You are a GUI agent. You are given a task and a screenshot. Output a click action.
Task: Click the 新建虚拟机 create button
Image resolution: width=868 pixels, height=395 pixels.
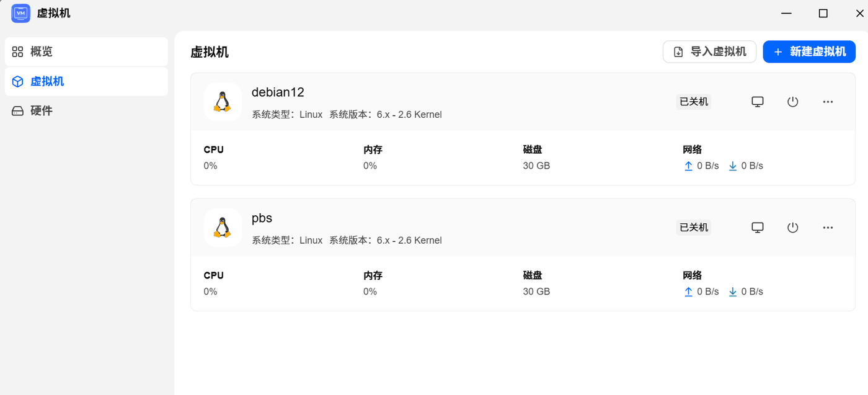tap(809, 51)
